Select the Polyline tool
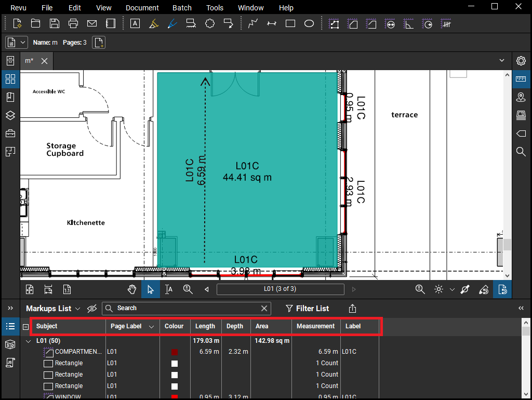532x400 pixels. [x=253, y=24]
